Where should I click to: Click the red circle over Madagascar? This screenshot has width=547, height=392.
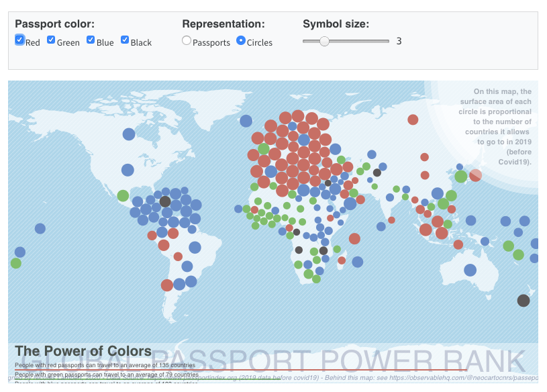(354, 238)
